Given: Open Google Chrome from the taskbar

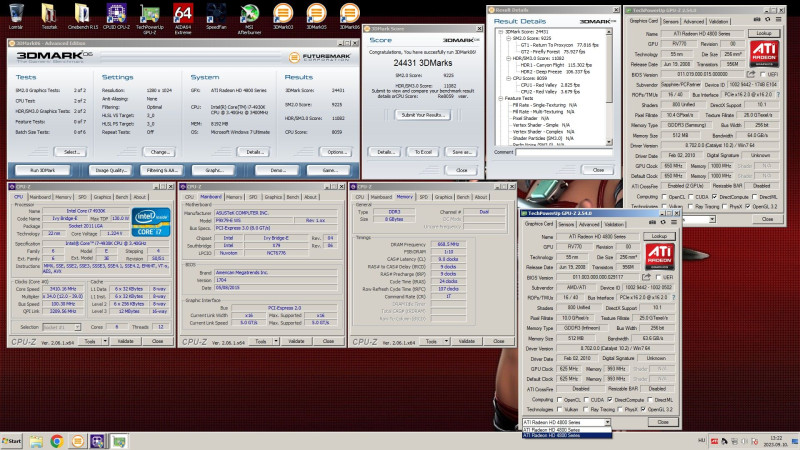Looking at the screenshot, I should [x=57, y=441].
